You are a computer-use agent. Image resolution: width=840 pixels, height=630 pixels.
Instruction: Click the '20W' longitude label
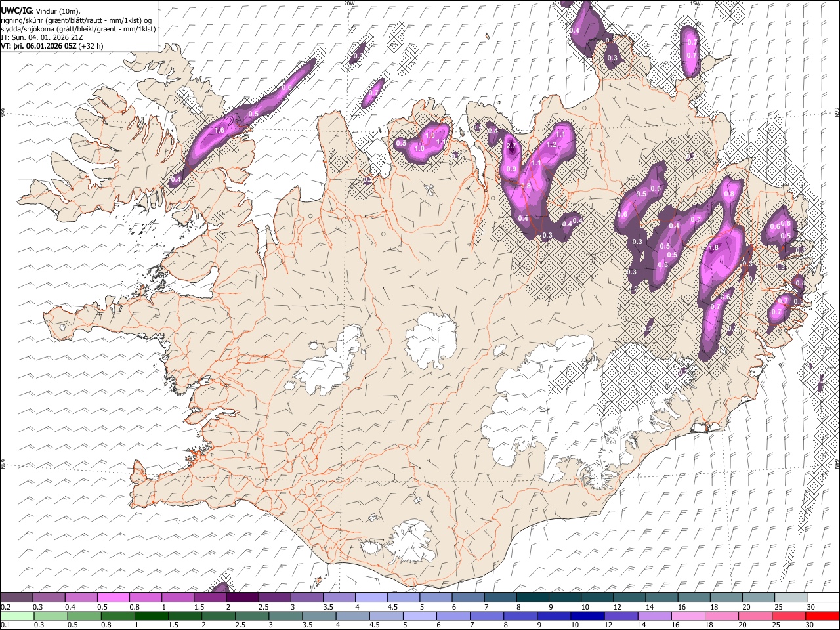pyautogui.click(x=349, y=3)
